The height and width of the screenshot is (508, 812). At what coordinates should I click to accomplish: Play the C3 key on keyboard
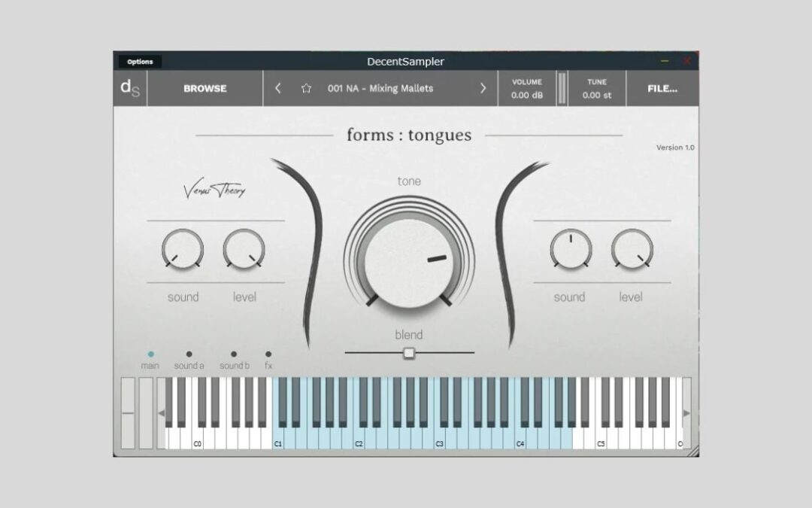[440, 440]
